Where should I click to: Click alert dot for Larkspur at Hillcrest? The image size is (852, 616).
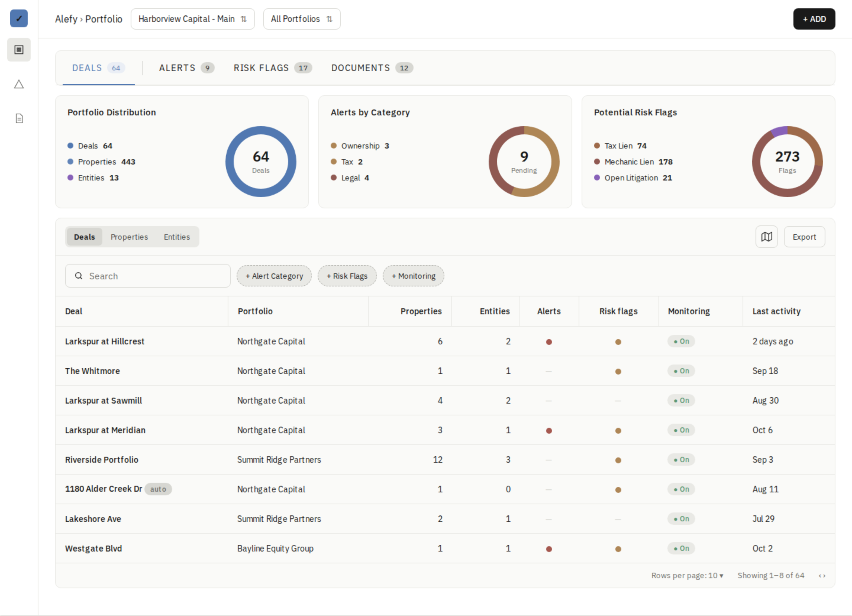[x=549, y=342]
